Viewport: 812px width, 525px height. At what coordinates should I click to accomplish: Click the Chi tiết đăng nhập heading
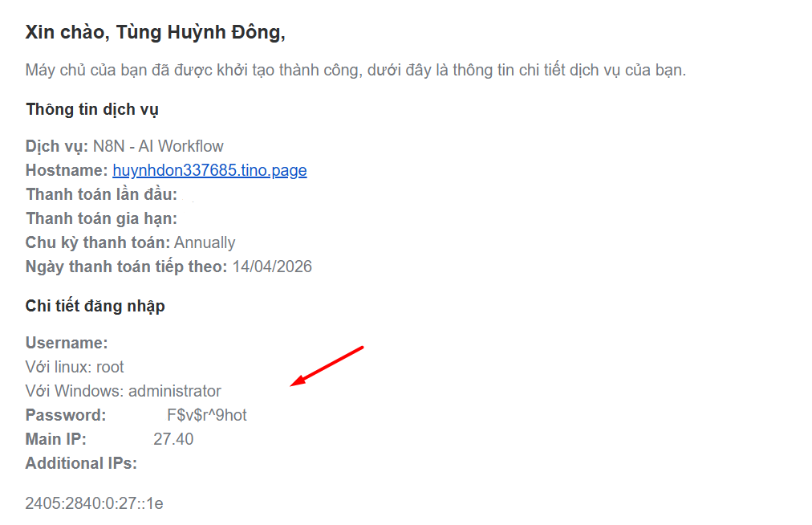[95, 306]
